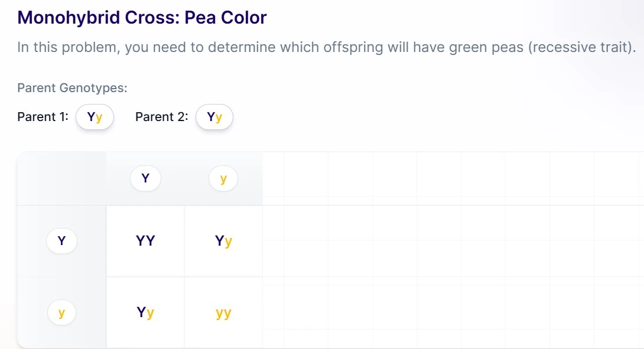Click the lowercase y row header chip
The width and height of the screenshot is (644, 349).
(x=61, y=313)
